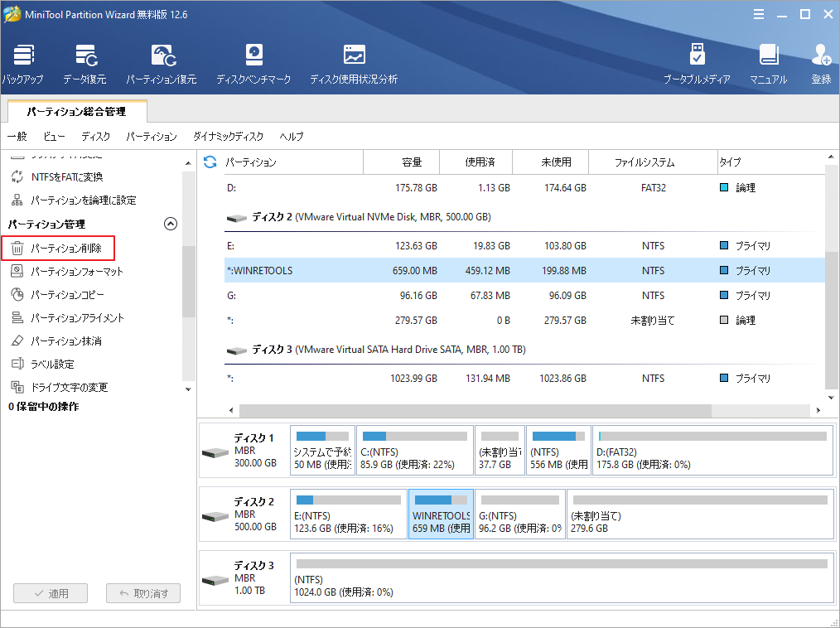840x628 pixels.
Task: Click the 適用 button
Action: [x=50, y=592]
